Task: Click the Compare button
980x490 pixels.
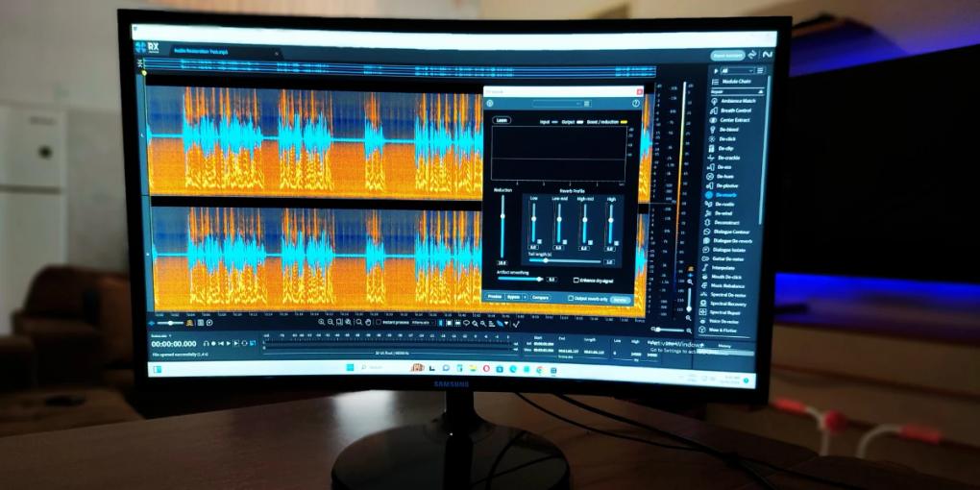Action: tap(540, 297)
